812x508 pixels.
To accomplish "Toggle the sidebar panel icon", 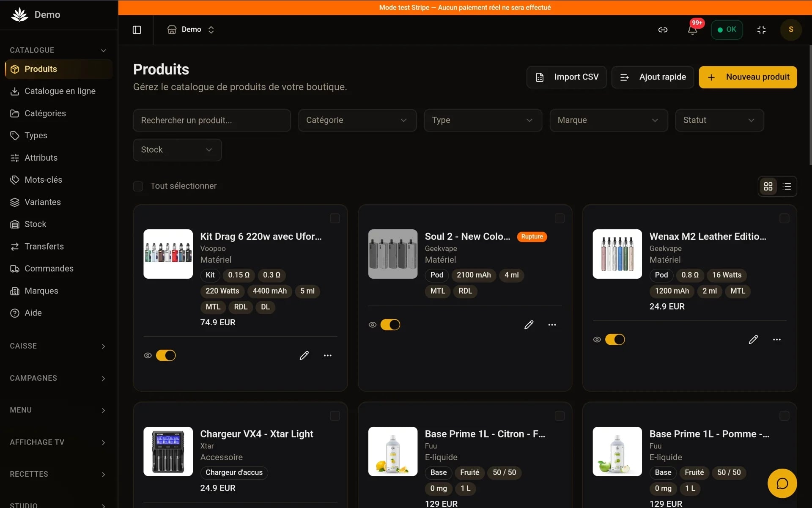I will pyautogui.click(x=137, y=30).
